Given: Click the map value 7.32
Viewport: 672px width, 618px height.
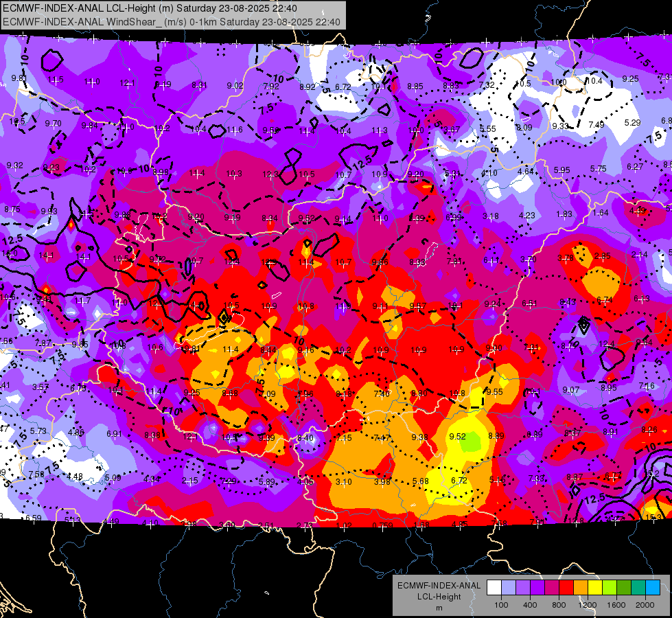Looking at the screenshot, I should click(x=487, y=85).
